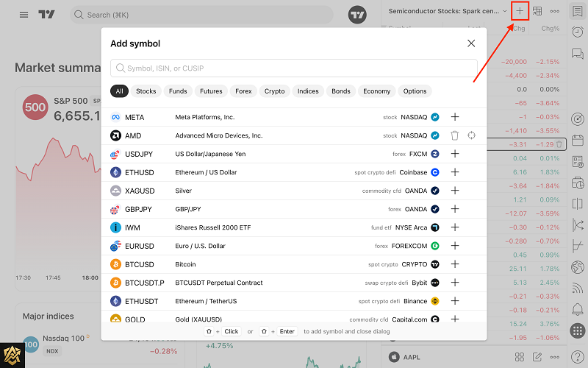Open help question mark icon
Image resolution: width=588 pixels, height=368 pixels.
click(578, 356)
